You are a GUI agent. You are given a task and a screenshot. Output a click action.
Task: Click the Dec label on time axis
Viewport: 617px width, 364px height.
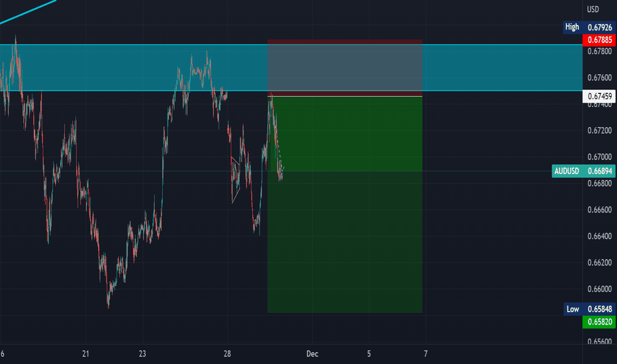312,354
